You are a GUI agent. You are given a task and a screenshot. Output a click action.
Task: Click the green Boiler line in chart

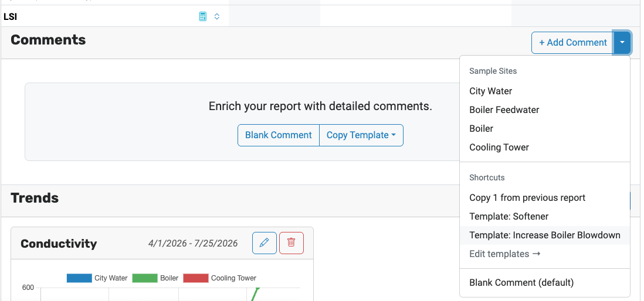256,294
